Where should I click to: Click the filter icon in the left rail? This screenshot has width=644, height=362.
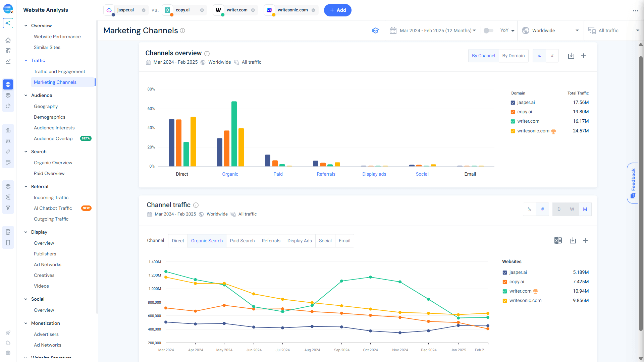click(8, 208)
